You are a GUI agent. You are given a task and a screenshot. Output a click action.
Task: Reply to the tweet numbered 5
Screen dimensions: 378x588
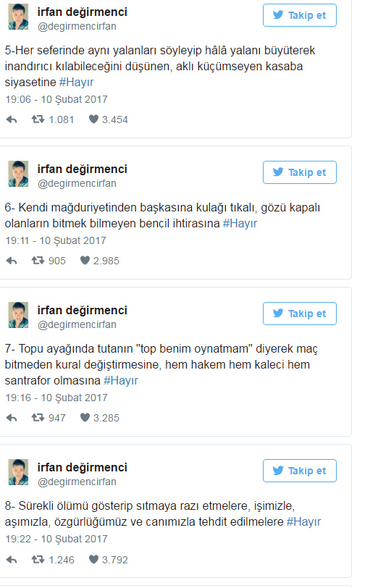(x=12, y=119)
